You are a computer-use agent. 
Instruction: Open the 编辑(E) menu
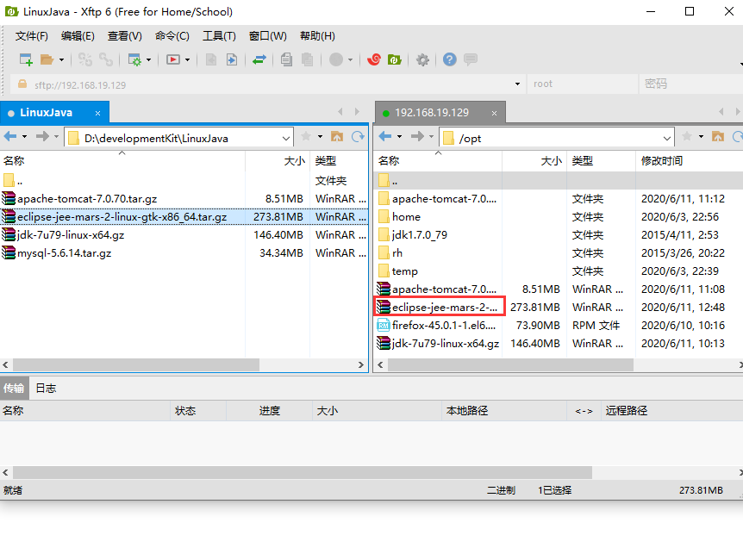(78, 36)
